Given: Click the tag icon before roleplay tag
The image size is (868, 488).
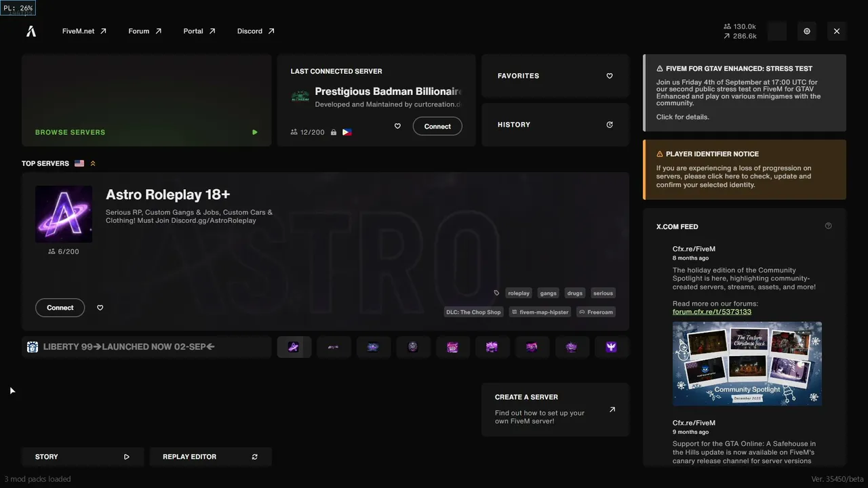Looking at the screenshot, I should [x=496, y=293].
